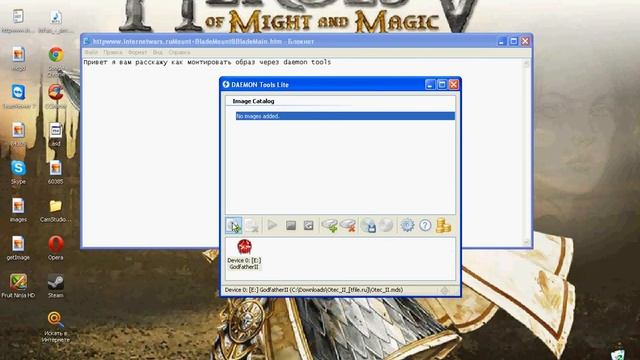Open Notepad's Формат menu
The image size is (640, 360).
point(137,52)
